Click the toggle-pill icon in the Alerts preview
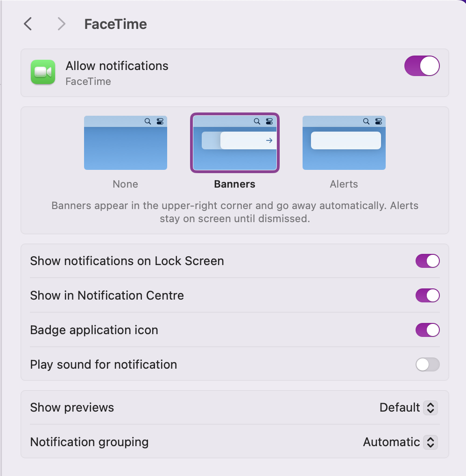This screenshot has width=466, height=476. pos(378,121)
